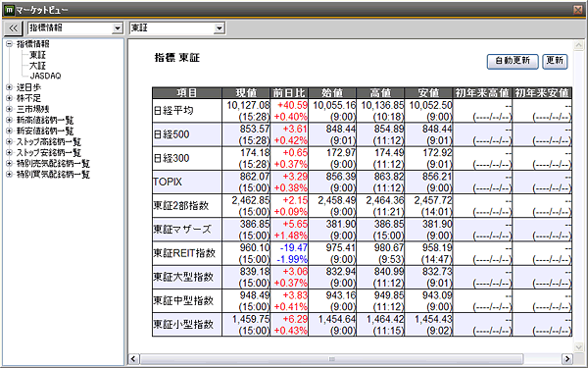Click the 初年来高値 column header
The image size is (588, 368).
(482, 93)
